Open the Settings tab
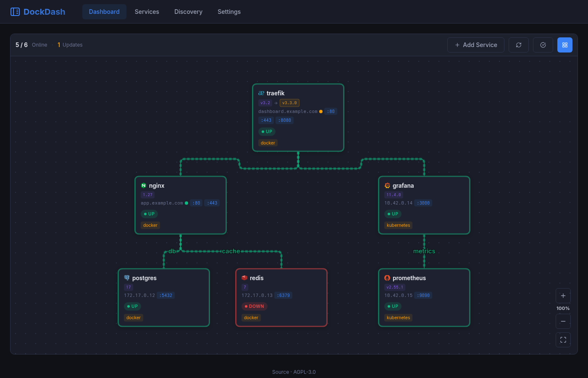The width and height of the screenshot is (588, 378). tap(229, 12)
